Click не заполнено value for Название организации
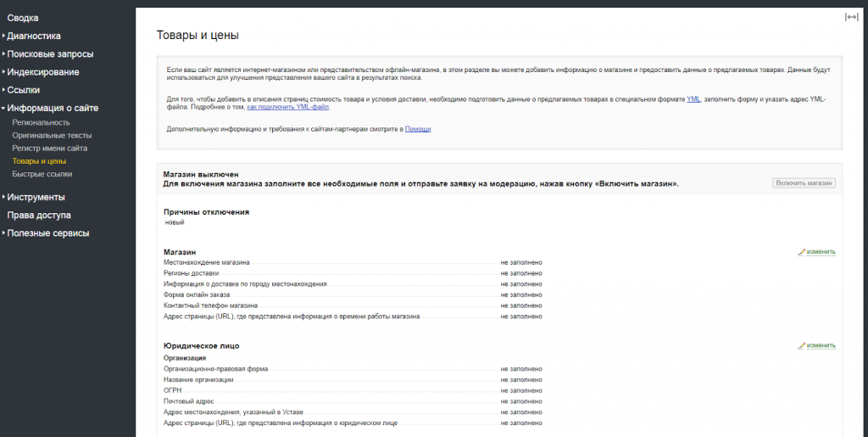 pyautogui.click(x=521, y=380)
